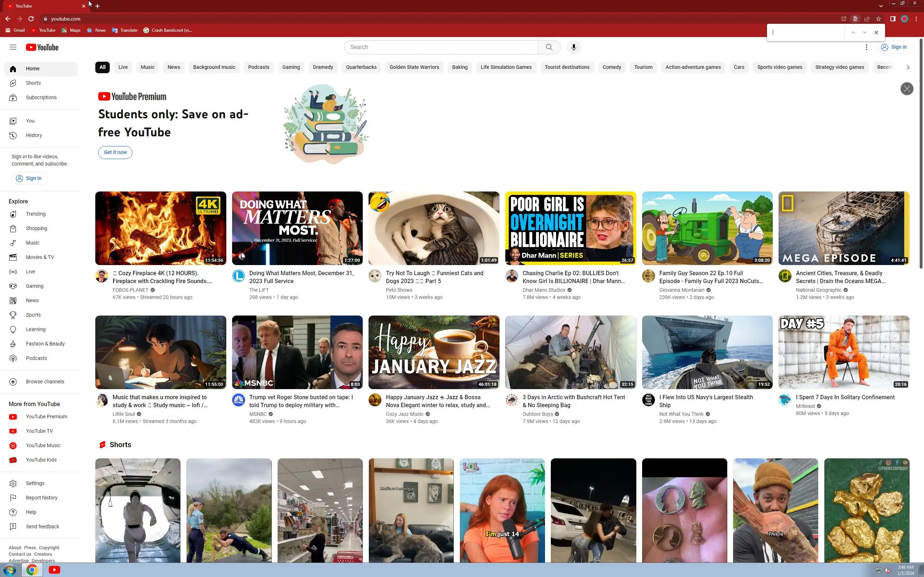
Task: Select the Live filter chip
Action: pyautogui.click(x=123, y=67)
